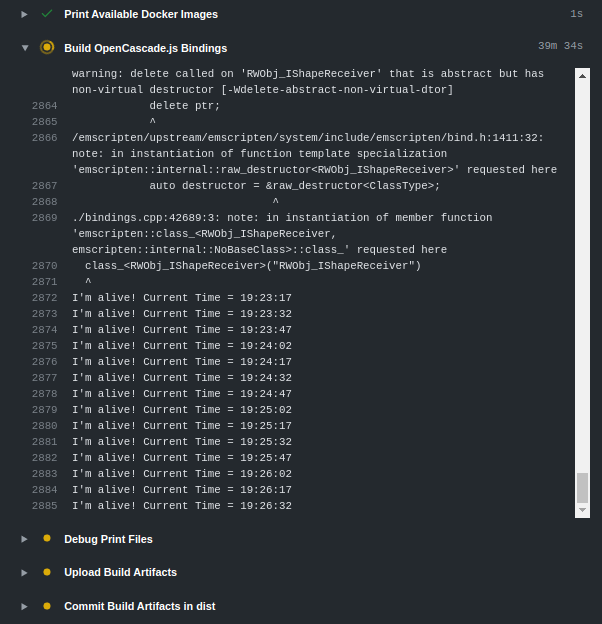This screenshot has height=624, width=602.
Task: Click the Build OpenCascade.js Bindings title
Action: [x=146, y=48]
